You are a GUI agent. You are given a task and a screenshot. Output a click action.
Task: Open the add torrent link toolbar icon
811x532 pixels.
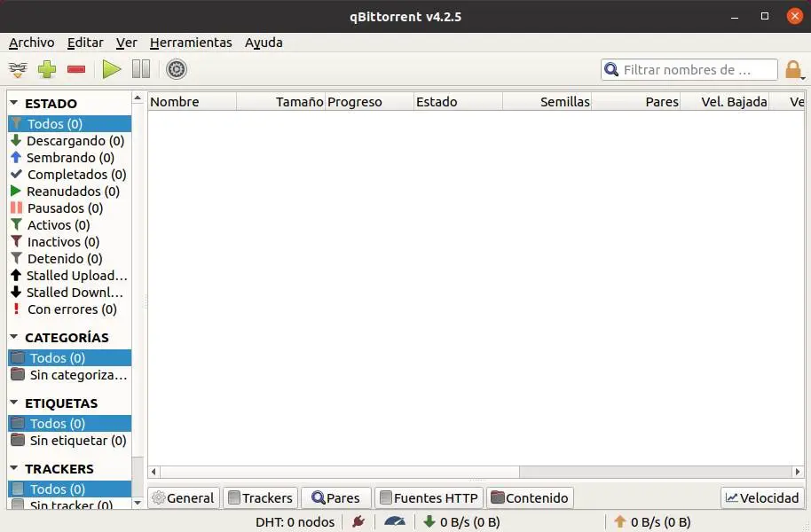[18, 69]
